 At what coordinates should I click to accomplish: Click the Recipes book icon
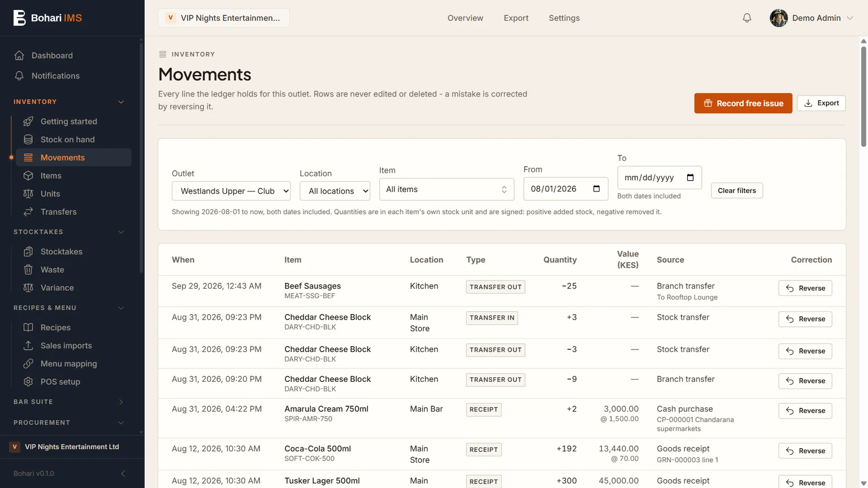28,328
